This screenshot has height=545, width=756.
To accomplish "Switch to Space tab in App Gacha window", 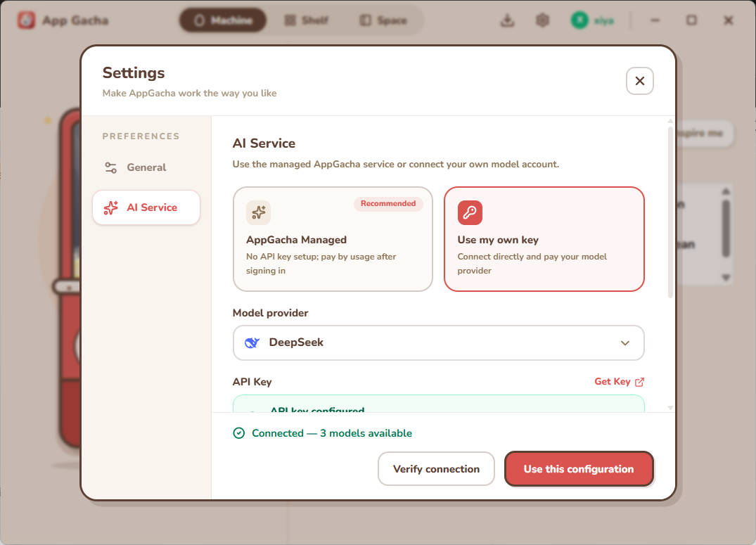I will [383, 20].
